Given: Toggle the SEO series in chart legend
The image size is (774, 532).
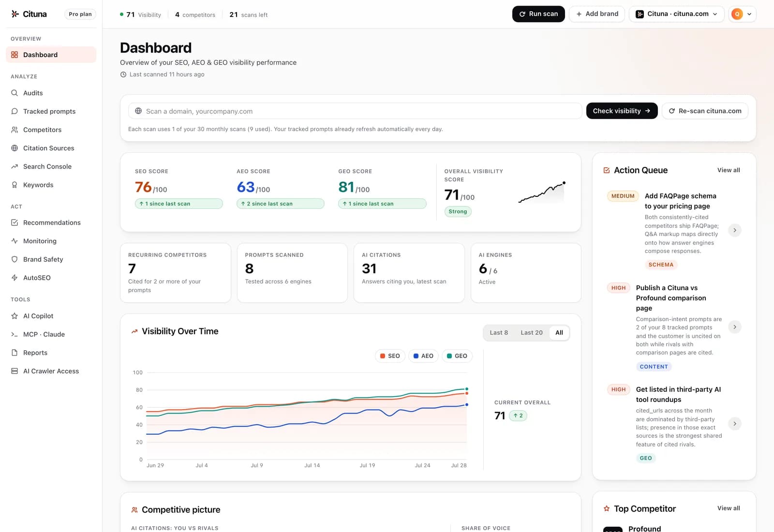Looking at the screenshot, I should 390,356.
